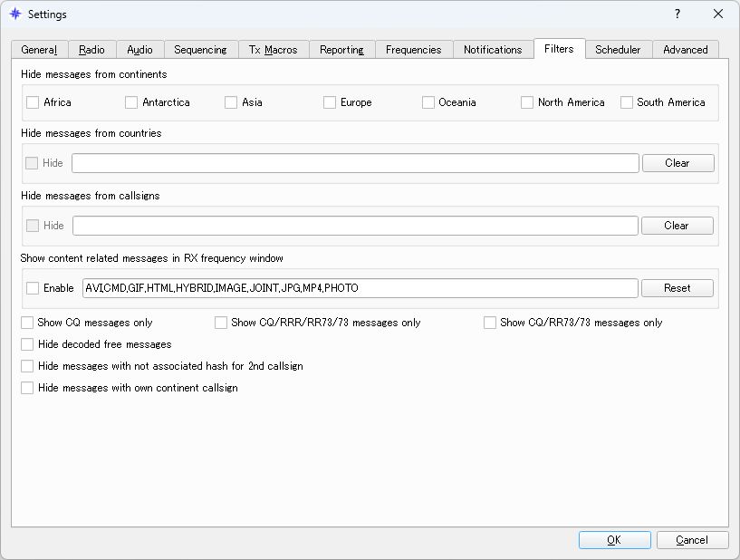Check the South America checkbox

625,102
